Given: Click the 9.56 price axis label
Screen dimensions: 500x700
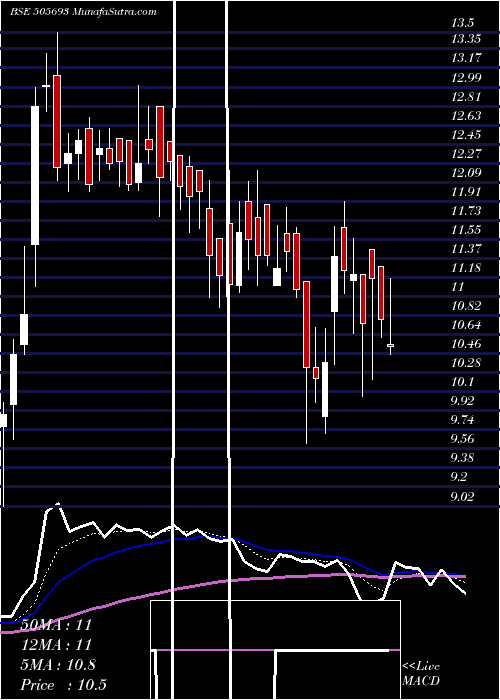Looking at the screenshot, I should pyautogui.click(x=462, y=438).
